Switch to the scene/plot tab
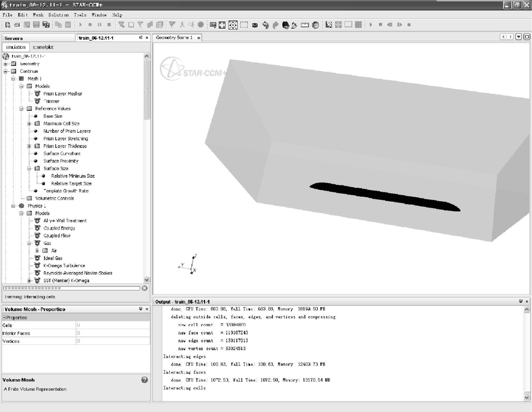This screenshot has height=412, width=532. pos(43,47)
